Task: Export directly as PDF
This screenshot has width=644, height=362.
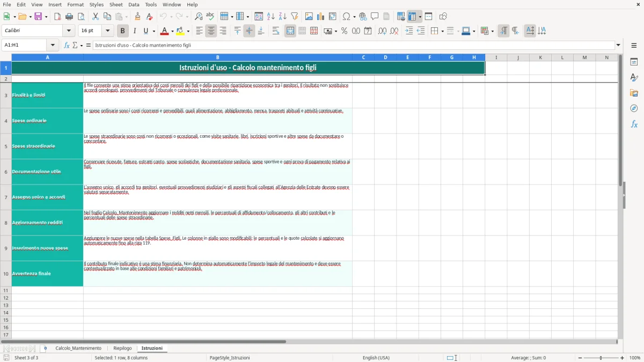Action: click(x=57, y=17)
